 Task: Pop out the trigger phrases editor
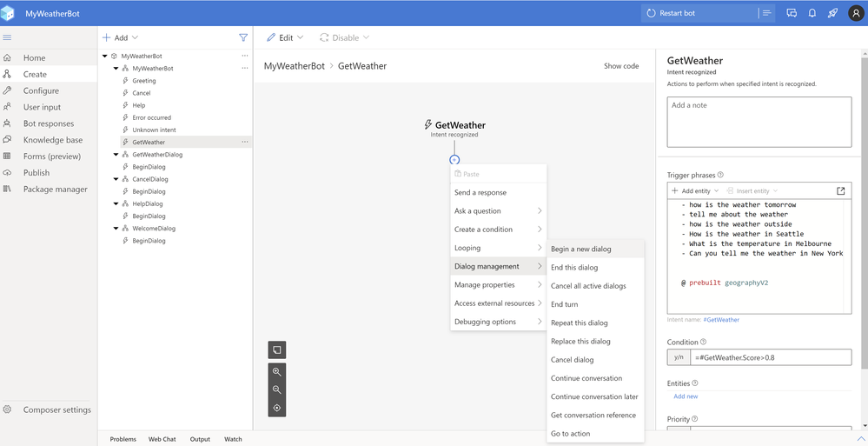coord(841,190)
